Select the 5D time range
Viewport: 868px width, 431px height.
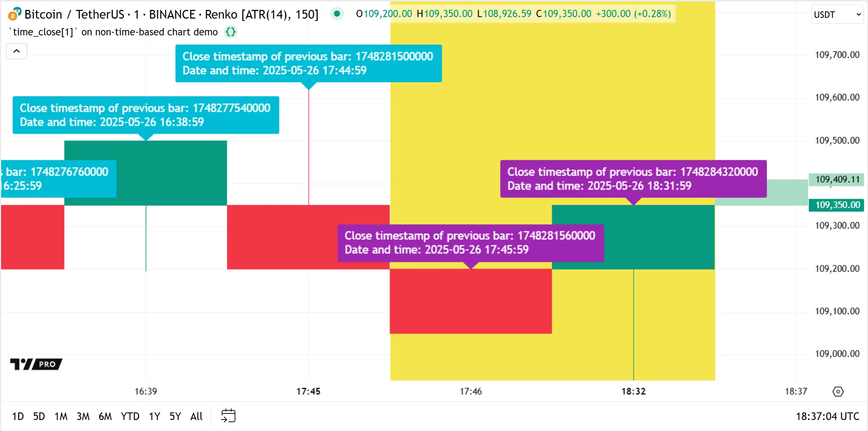click(39, 416)
